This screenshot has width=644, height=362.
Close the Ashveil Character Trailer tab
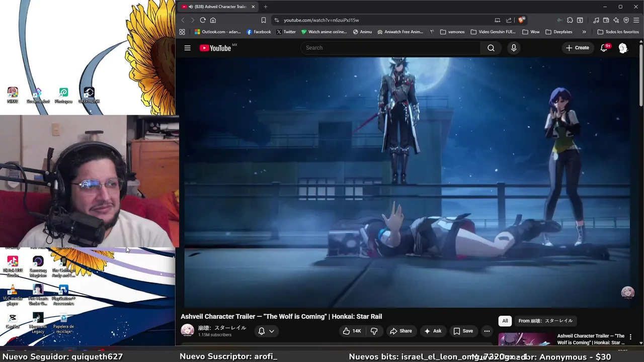pyautogui.click(x=253, y=7)
